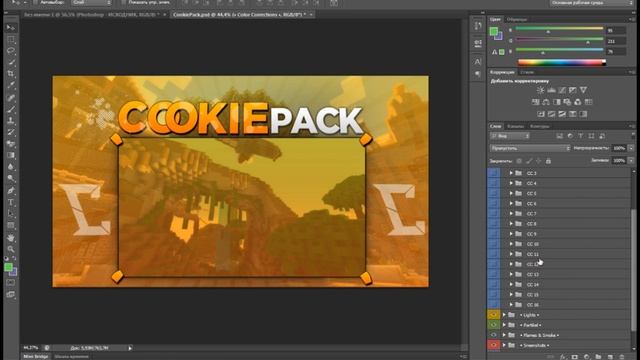Expand the Screenshots group
The image size is (640, 360).
pos(504,345)
